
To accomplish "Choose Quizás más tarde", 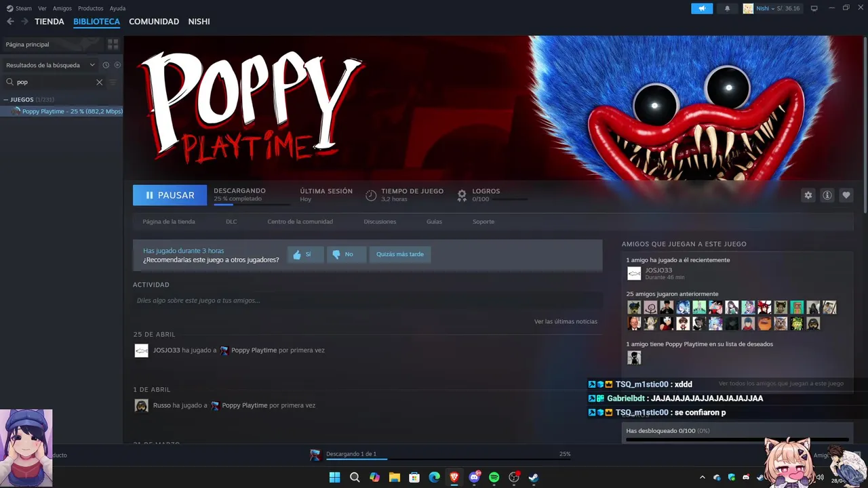I will click(400, 254).
